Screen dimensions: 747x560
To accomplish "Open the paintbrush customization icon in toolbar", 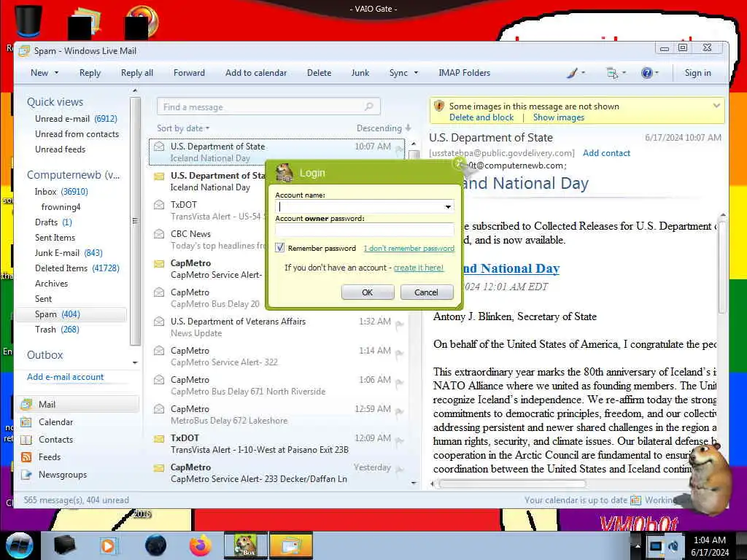I will pyautogui.click(x=573, y=73).
